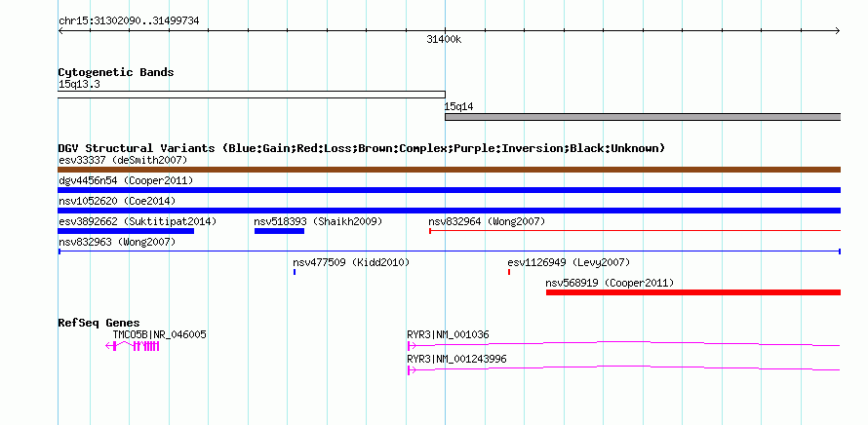This screenshot has width=868, height=425.
Task: Click the thin red nsv832964 loss line
Action: (x=635, y=231)
